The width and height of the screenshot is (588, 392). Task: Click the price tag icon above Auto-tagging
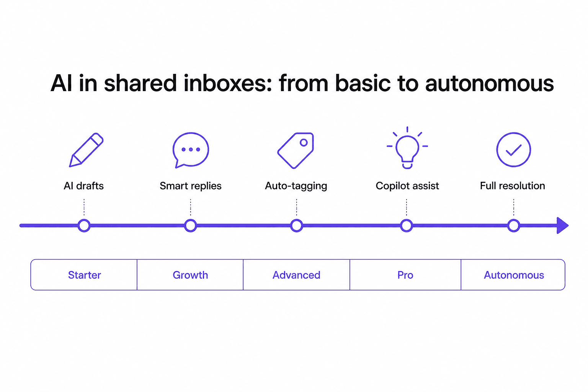296,150
